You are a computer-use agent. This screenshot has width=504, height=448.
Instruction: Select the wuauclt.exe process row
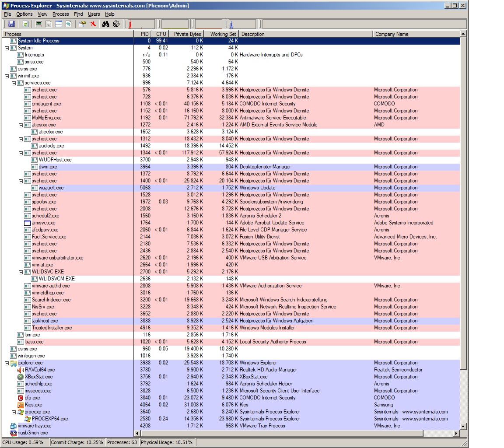pyautogui.click(x=231, y=188)
